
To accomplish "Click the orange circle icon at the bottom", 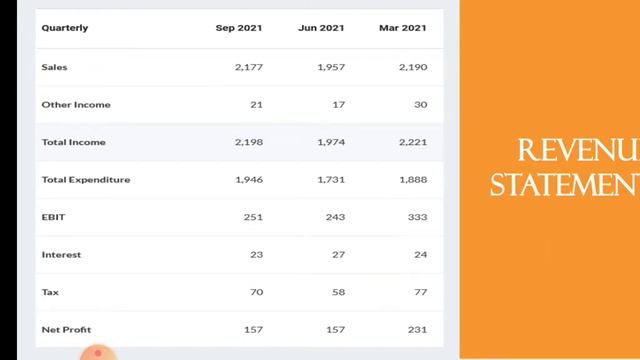I will (x=98, y=353).
